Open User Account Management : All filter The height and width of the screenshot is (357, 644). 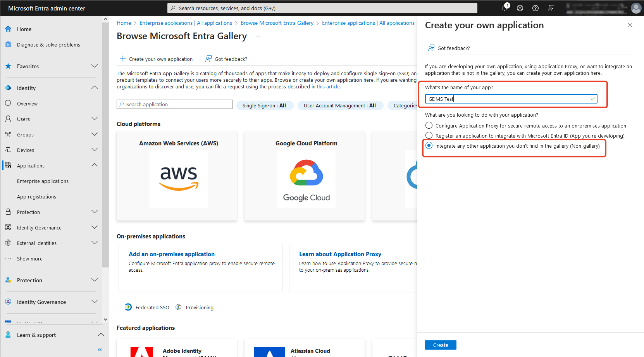coord(340,105)
